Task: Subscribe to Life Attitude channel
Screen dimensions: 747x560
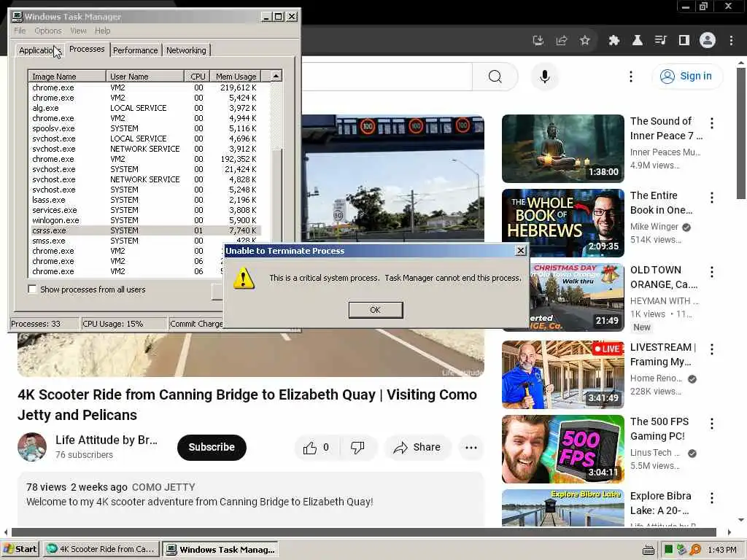Action: click(x=212, y=447)
